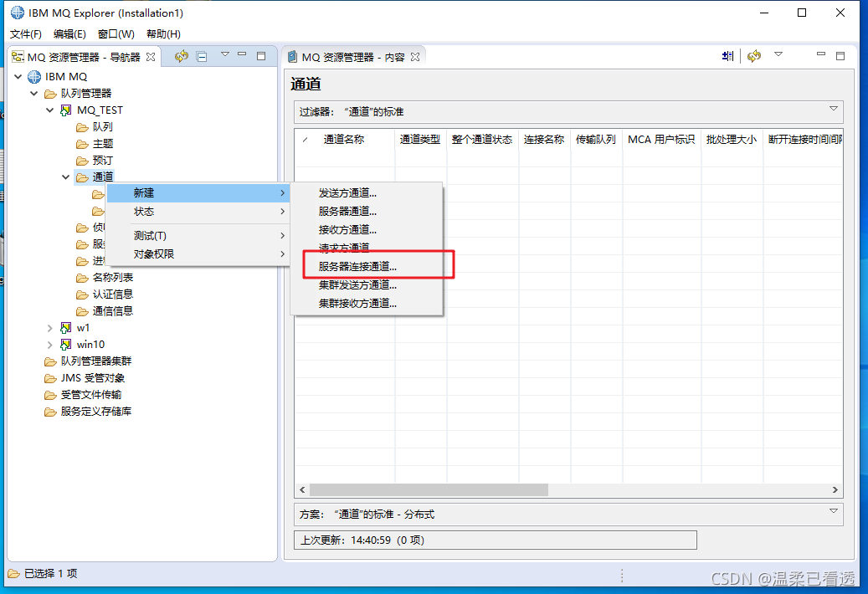Screen dimensions: 868x594
Task: Select the JMS 受管对象 folder
Action: 85,378
